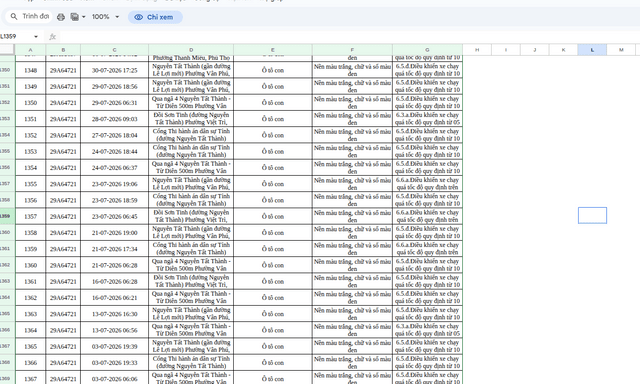Select column A header
Image resolution: width=640 pixels, height=384 pixels.
[31, 50]
